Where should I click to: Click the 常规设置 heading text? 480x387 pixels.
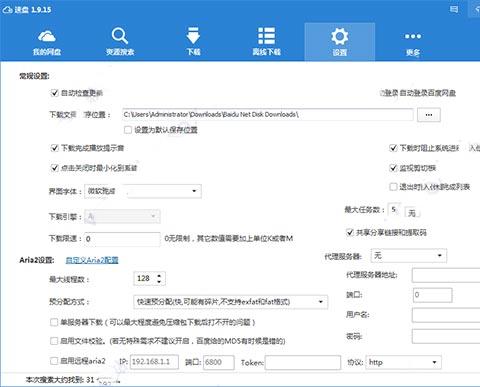(x=34, y=76)
